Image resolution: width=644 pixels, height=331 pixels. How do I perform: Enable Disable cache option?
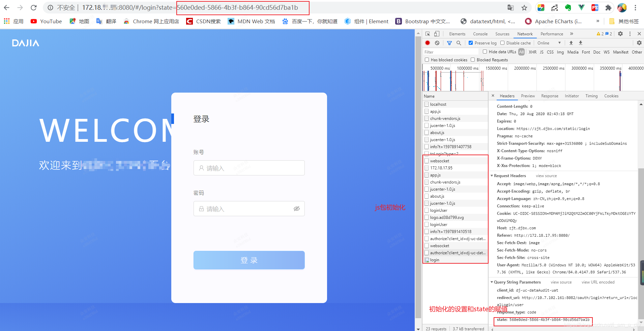(x=502, y=43)
